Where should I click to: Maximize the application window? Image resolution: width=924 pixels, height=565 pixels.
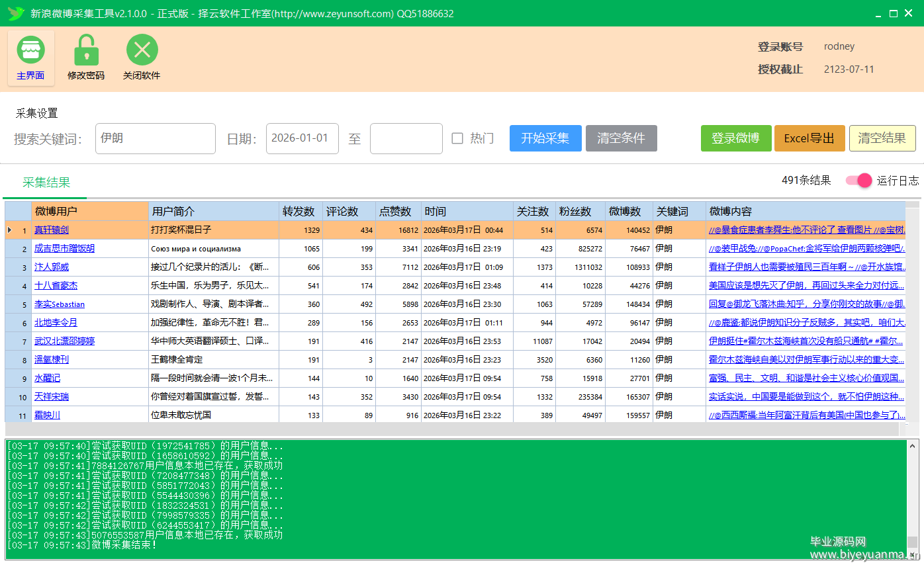click(x=893, y=14)
